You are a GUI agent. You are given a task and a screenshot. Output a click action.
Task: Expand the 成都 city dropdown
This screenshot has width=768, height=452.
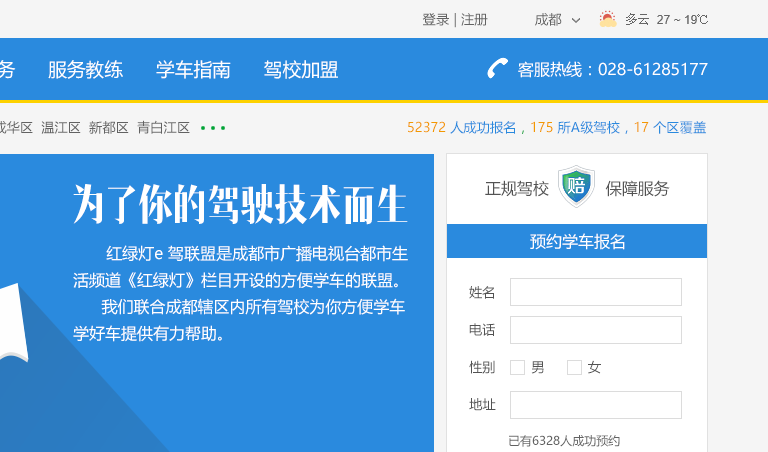click(557, 20)
